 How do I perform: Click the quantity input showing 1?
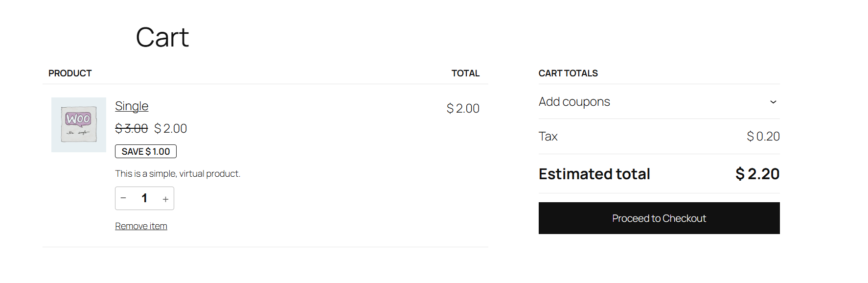[x=144, y=198]
